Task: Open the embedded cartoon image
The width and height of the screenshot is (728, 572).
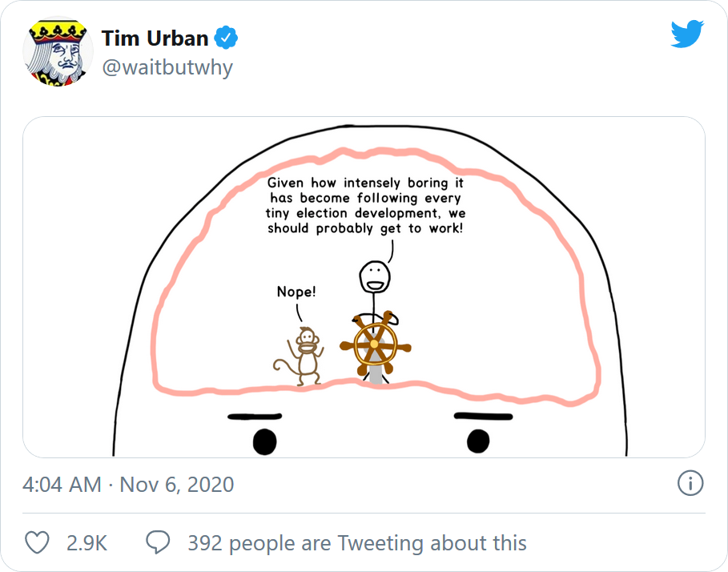Action: 364,287
